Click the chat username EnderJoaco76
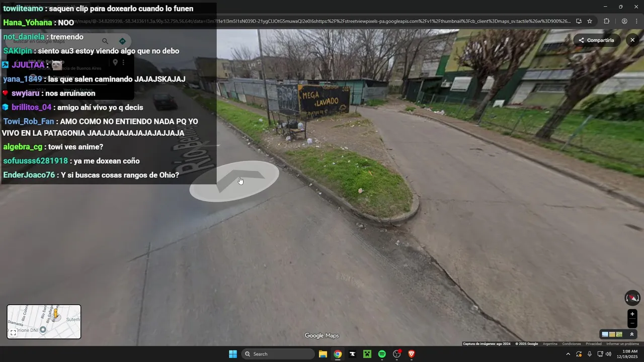 click(29, 175)
